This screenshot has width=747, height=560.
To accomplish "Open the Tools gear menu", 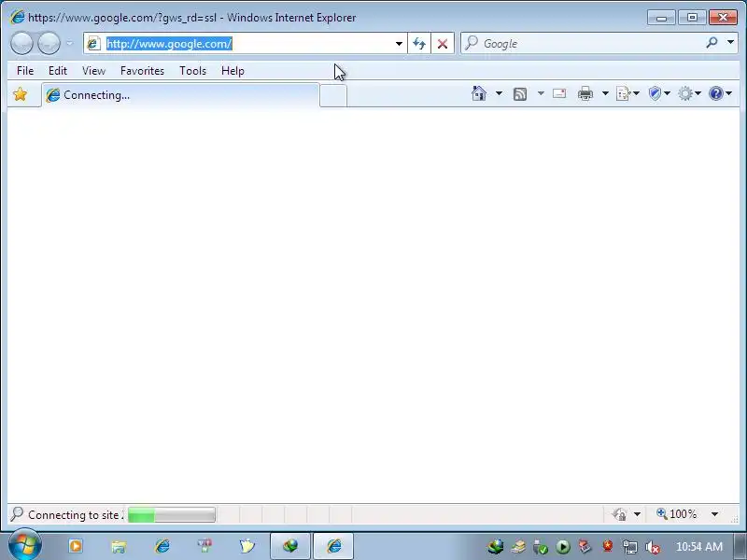I will coord(689,93).
